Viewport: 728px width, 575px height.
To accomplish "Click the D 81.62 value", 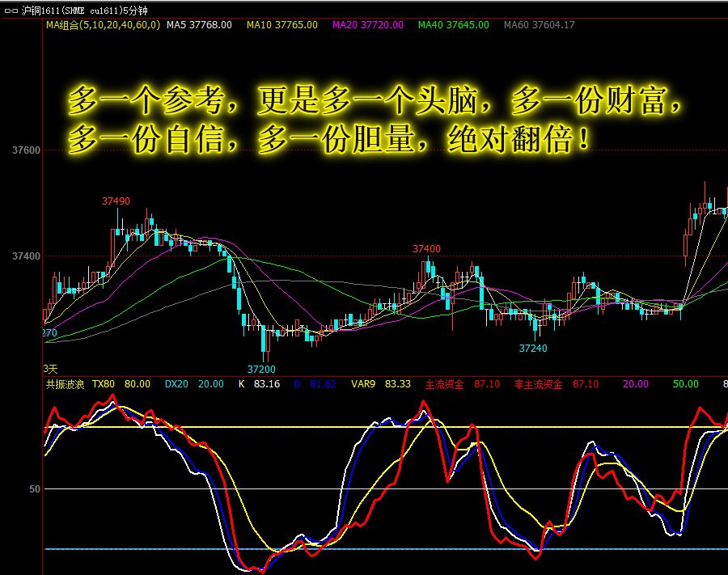I will (x=315, y=384).
